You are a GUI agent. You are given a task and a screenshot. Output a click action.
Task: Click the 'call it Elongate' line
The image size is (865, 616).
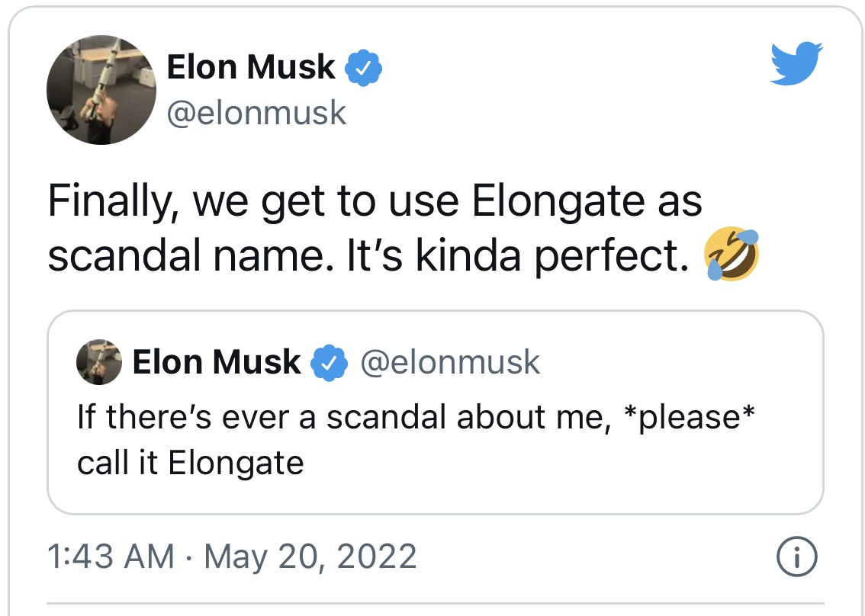[191, 463]
